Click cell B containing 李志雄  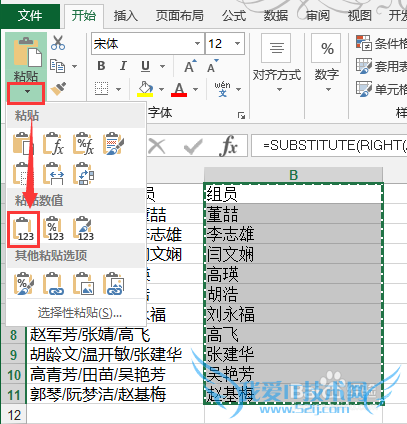[293, 234]
